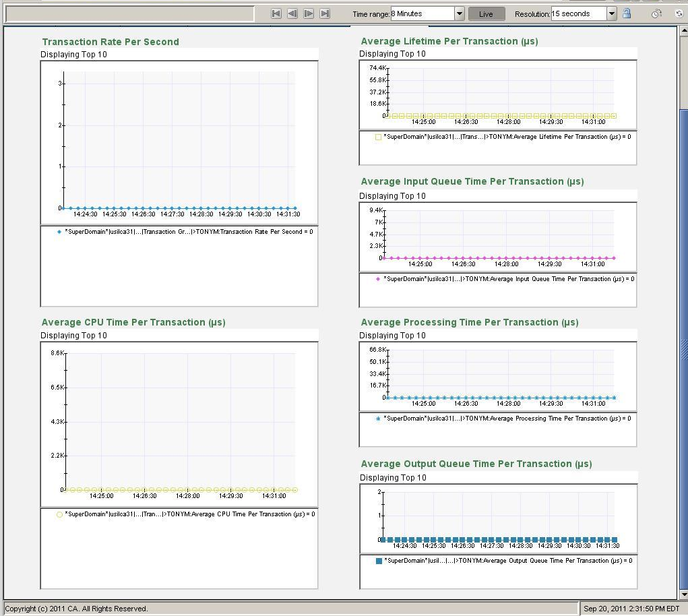Click the blue padlock lock icon
688x616 pixels.
[x=627, y=13]
